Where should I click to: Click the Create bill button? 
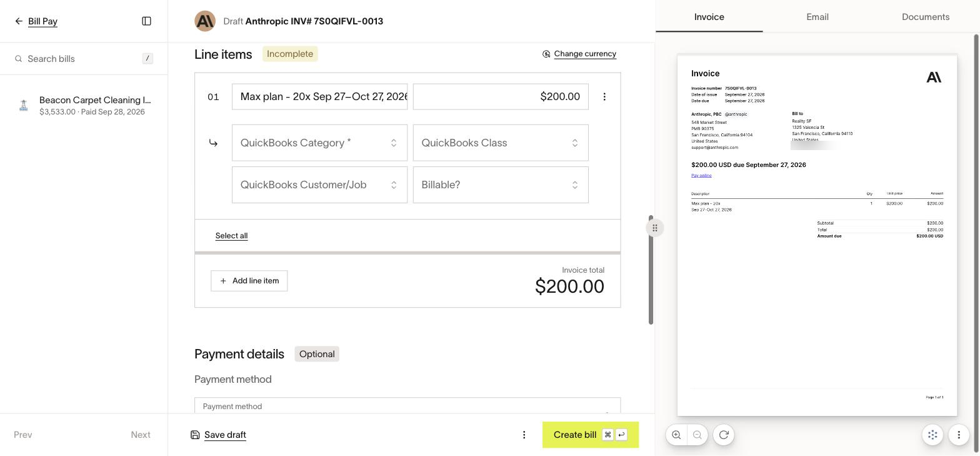(591, 435)
